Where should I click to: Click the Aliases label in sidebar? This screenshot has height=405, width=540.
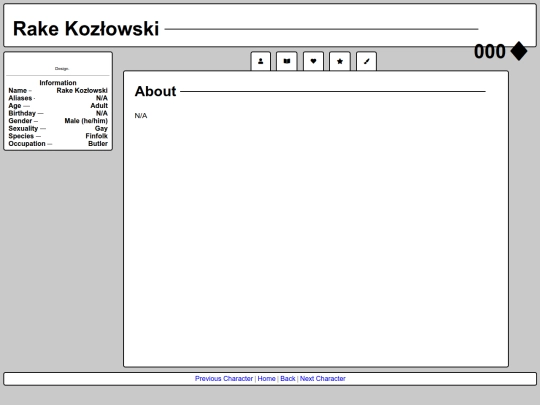point(20,98)
